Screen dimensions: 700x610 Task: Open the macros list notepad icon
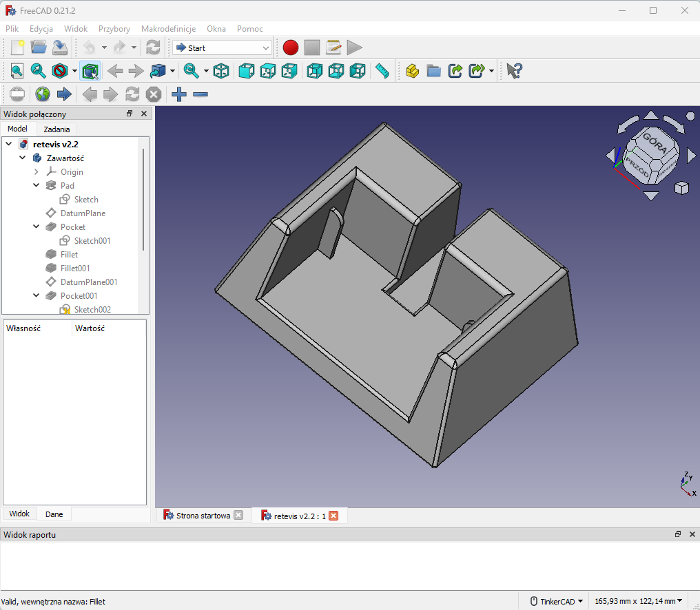[x=333, y=48]
